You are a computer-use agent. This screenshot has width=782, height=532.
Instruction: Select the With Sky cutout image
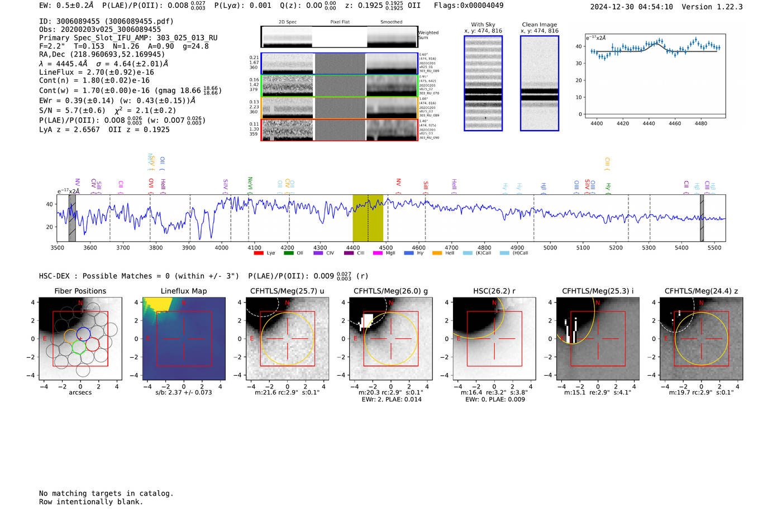pos(483,83)
